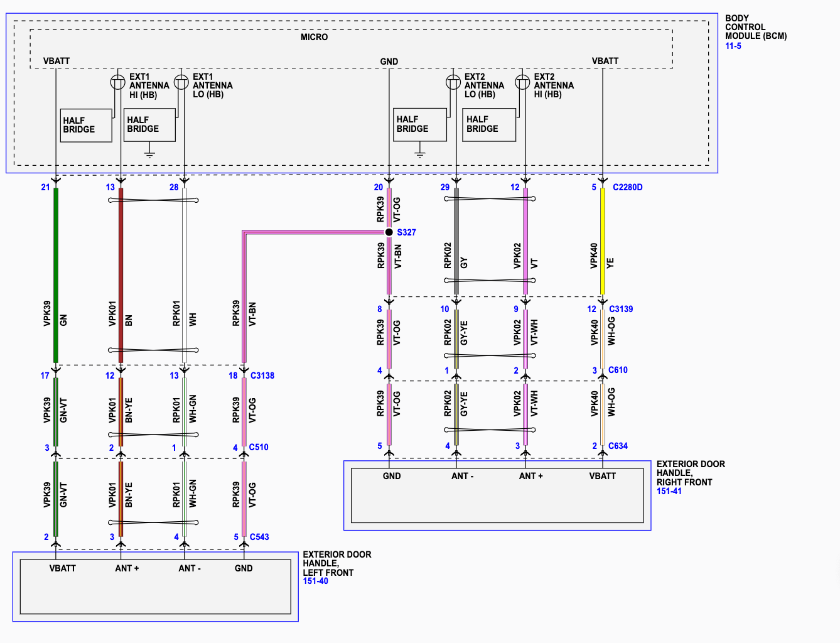Select connector label C3139
The height and width of the screenshot is (643, 840).
click(x=621, y=309)
